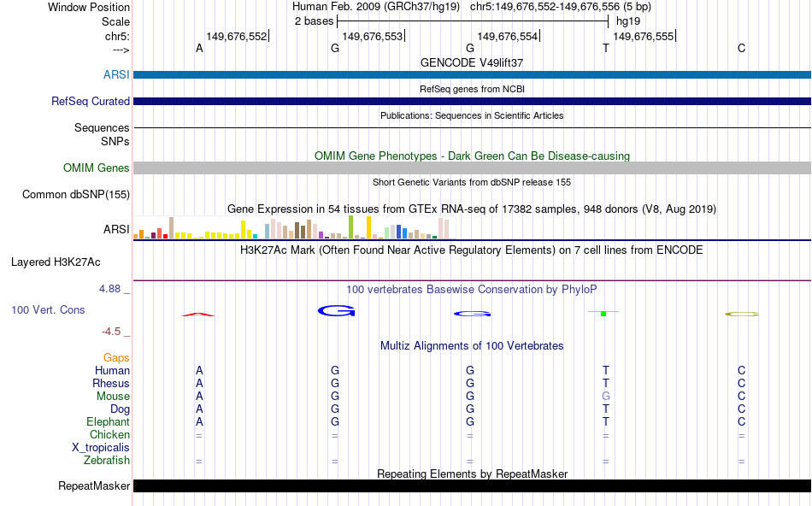Click the Human Feb. 2009 (GRCh37/hg19) assembly text
This screenshot has width=812, height=506.
coord(376,7)
